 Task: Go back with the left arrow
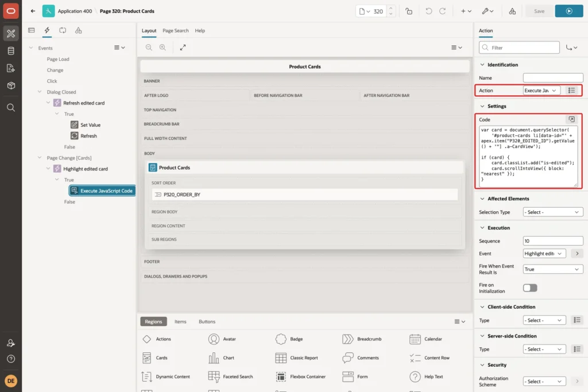click(x=33, y=11)
